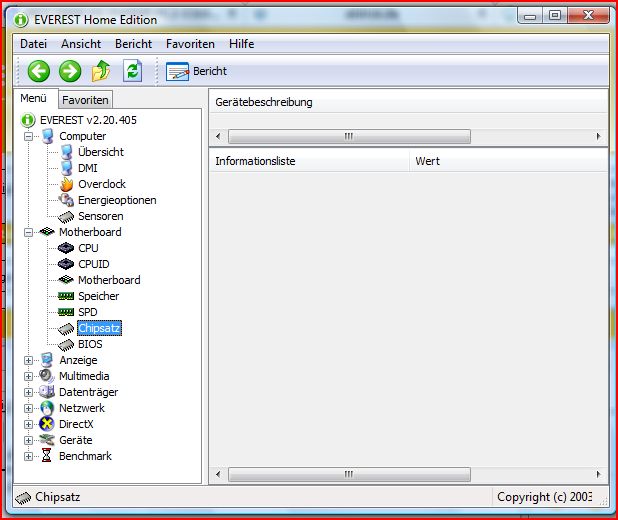The image size is (618, 520).
Task: Open the Ansicht menu
Action: [x=81, y=44]
